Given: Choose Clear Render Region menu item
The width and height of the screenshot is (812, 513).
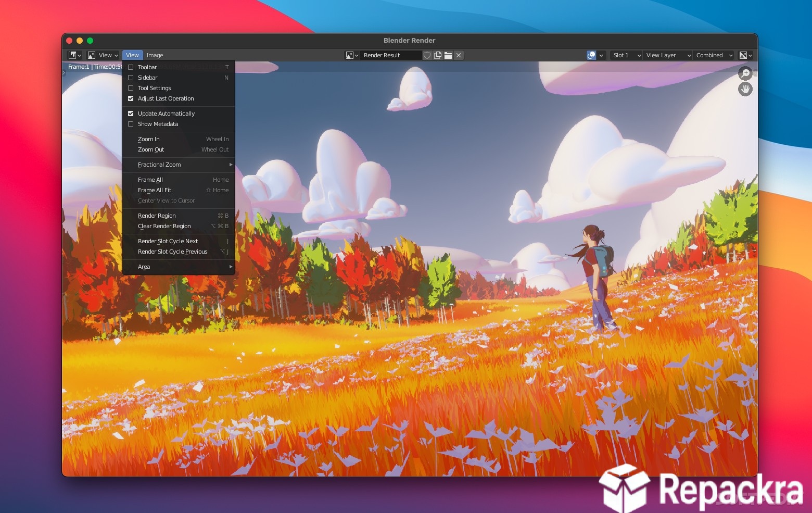Looking at the screenshot, I should coord(179,226).
